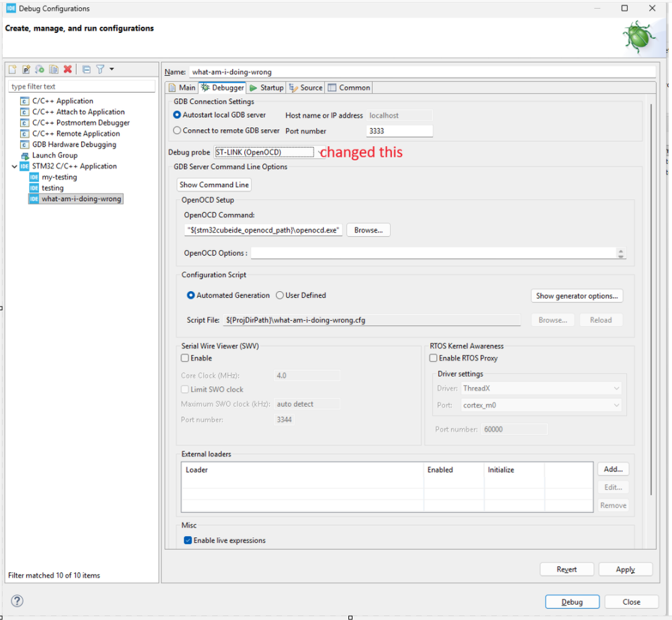
Task: Click the type filter text field
Action: [81, 87]
